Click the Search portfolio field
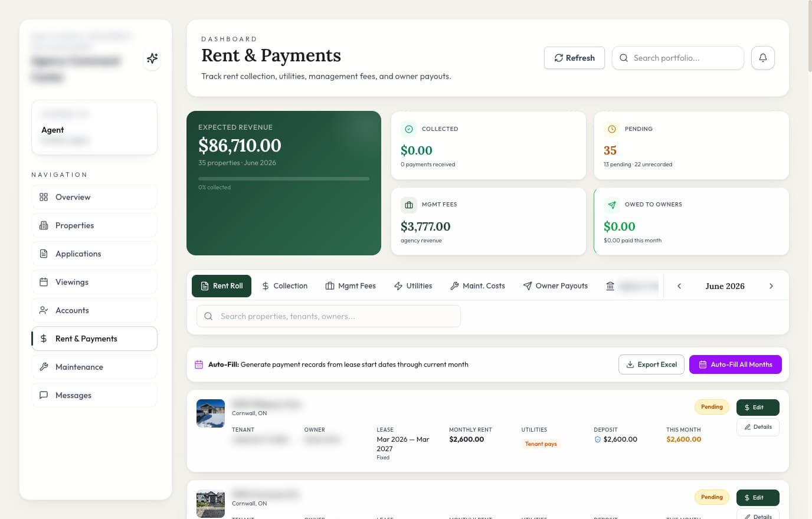812x519 pixels. 678,58
